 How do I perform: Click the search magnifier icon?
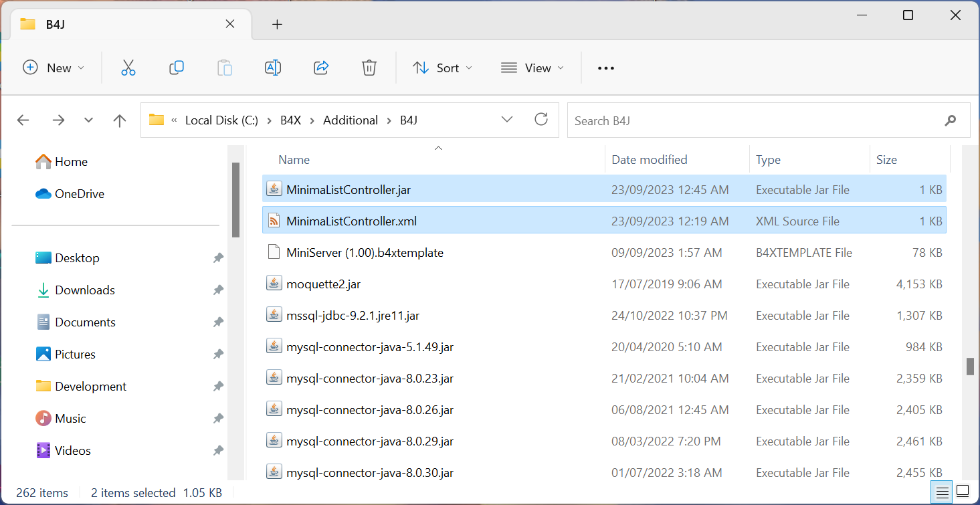pos(951,121)
